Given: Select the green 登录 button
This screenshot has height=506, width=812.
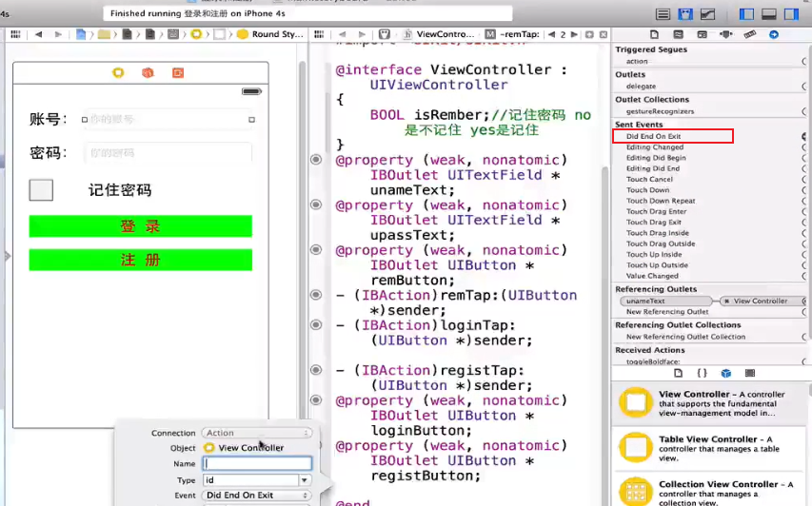Looking at the screenshot, I should tap(140, 226).
